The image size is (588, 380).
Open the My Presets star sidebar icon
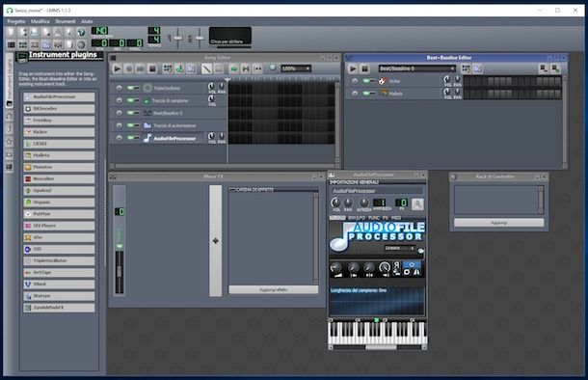(x=10, y=142)
